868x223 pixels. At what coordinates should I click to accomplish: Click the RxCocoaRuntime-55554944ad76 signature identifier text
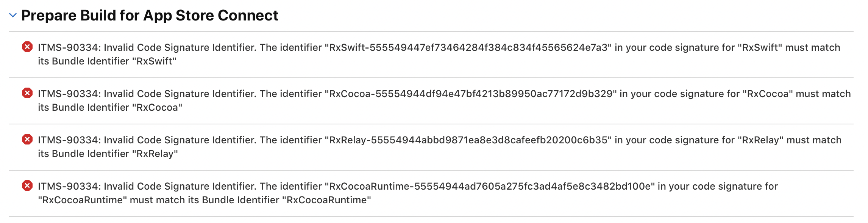tap(490, 186)
